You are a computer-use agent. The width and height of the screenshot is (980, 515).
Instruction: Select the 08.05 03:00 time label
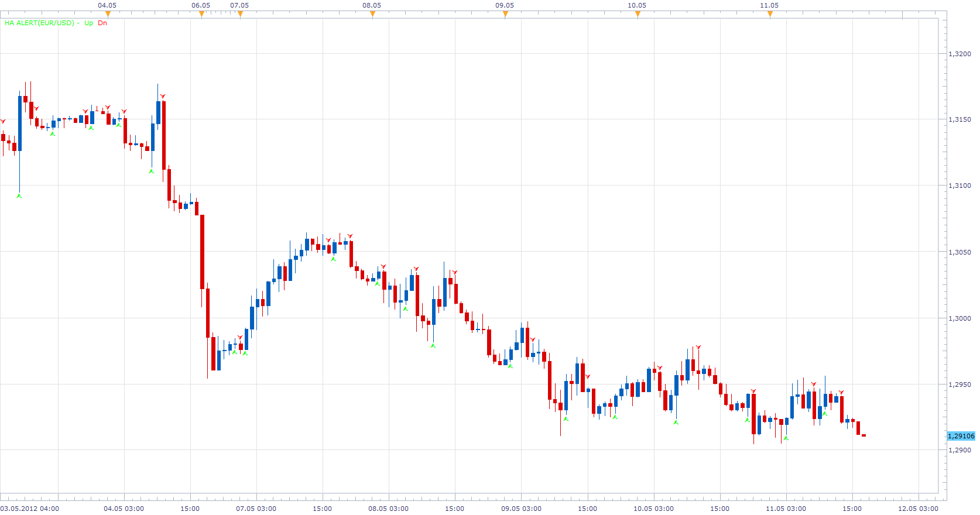tap(388, 509)
